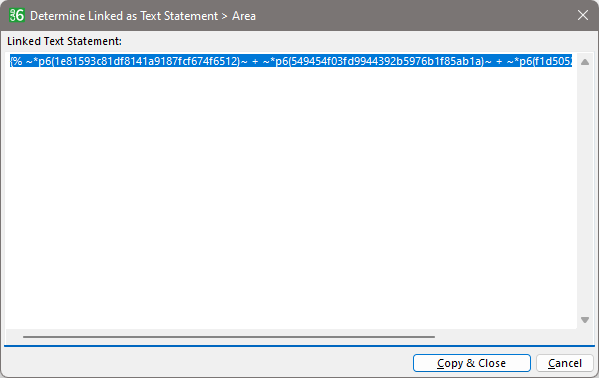Click the word Area in the title bar
The height and width of the screenshot is (378, 599).
(244, 16)
